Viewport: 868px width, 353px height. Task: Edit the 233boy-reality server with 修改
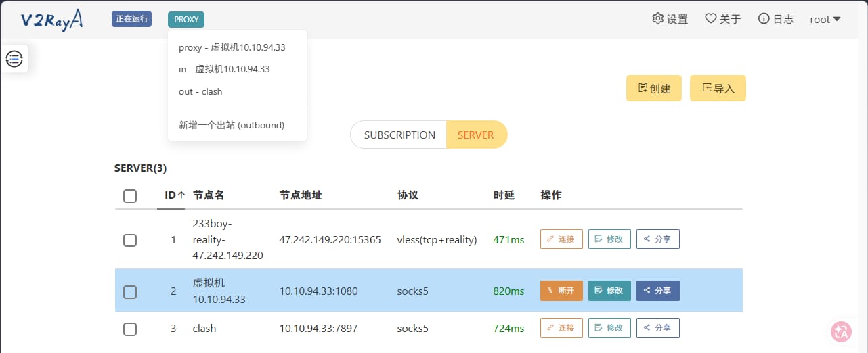[x=609, y=239]
